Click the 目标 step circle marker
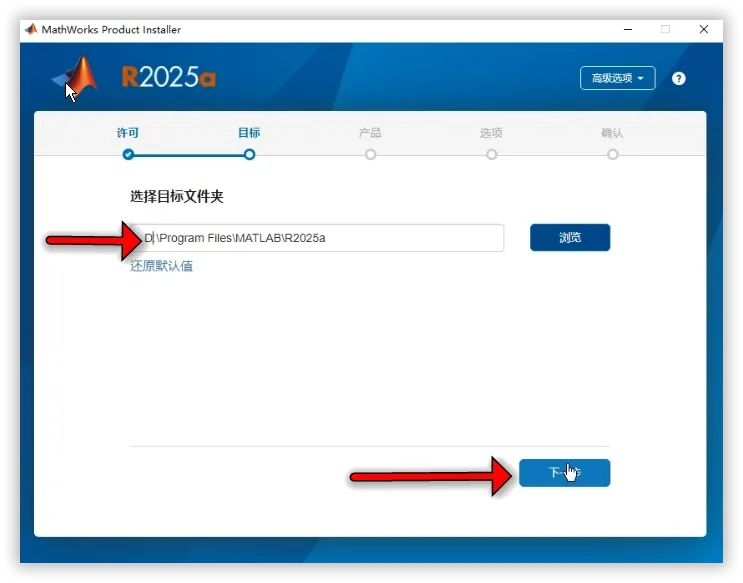The height and width of the screenshot is (583, 743). 249,155
